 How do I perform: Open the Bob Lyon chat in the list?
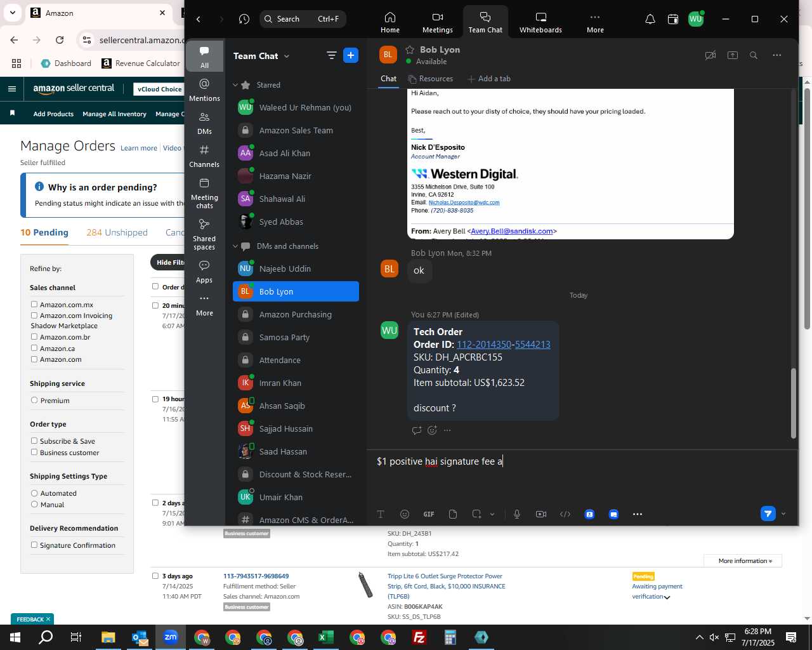[296, 291]
